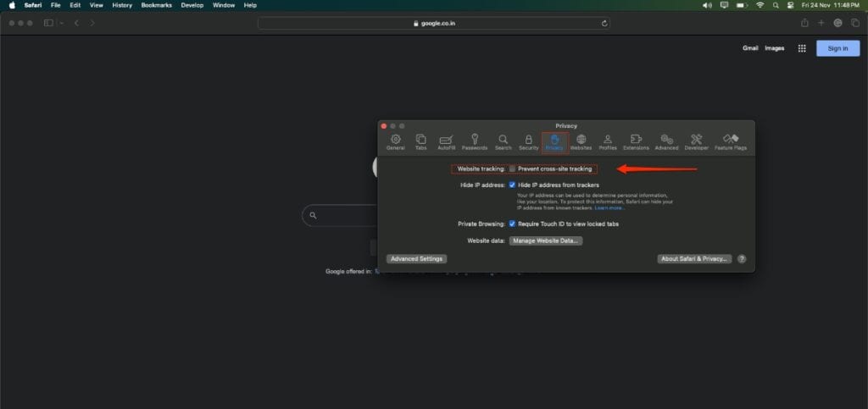Open the Help menu
The height and width of the screenshot is (409, 868).
[x=250, y=5]
